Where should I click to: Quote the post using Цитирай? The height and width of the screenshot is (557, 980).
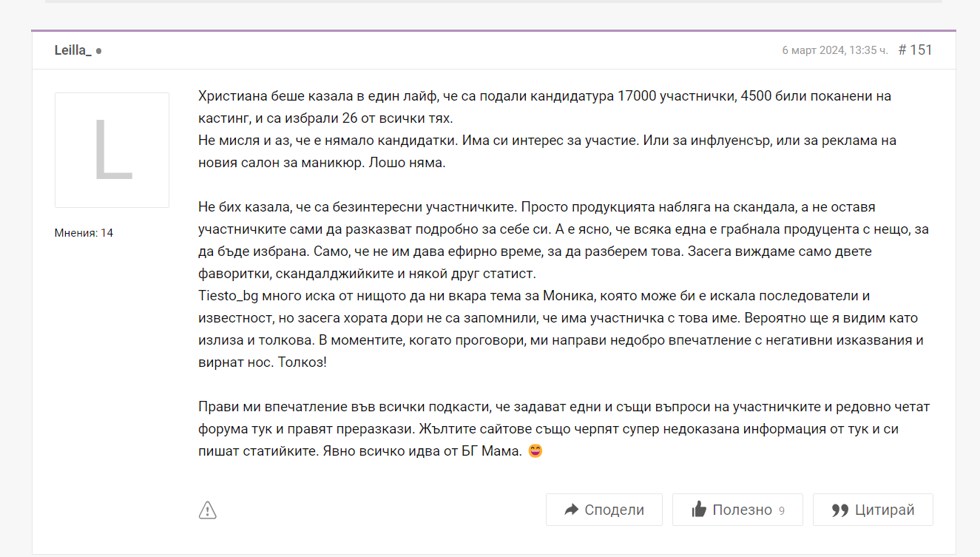pyautogui.click(x=884, y=510)
